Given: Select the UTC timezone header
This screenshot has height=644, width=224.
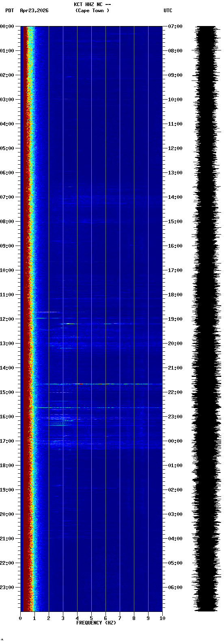Looking at the screenshot, I should click(x=168, y=11).
